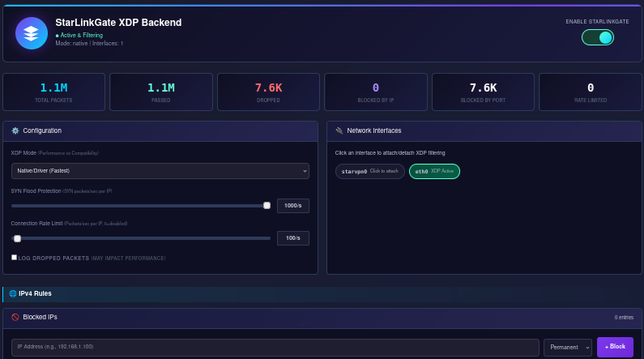
Task: Click the '0 entries' counter text
Action: tap(624, 317)
